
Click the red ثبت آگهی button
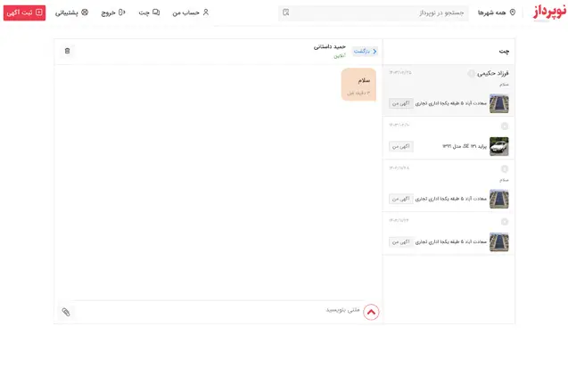[25, 12]
